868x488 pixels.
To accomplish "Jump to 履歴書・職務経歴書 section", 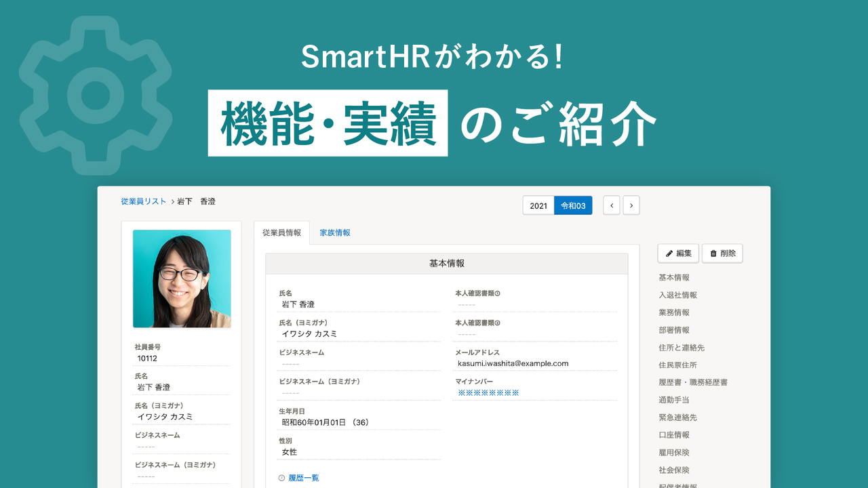I will (x=693, y=383).
